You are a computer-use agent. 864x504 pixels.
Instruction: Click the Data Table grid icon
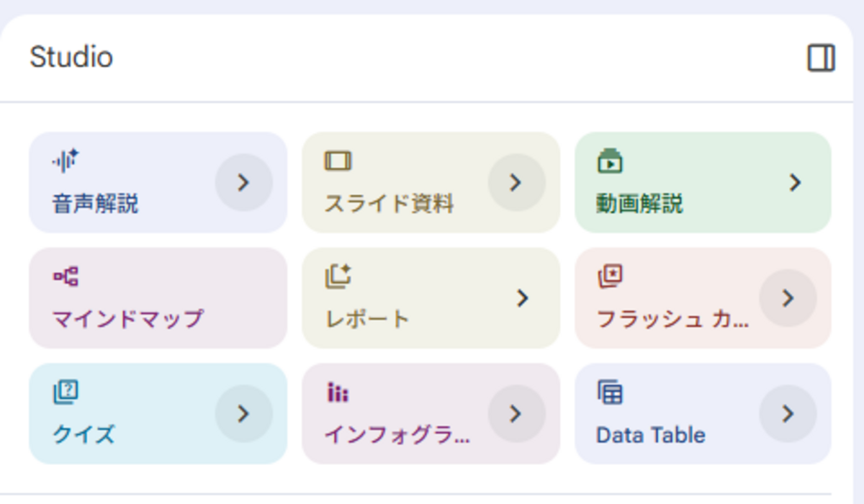[610, 391]
